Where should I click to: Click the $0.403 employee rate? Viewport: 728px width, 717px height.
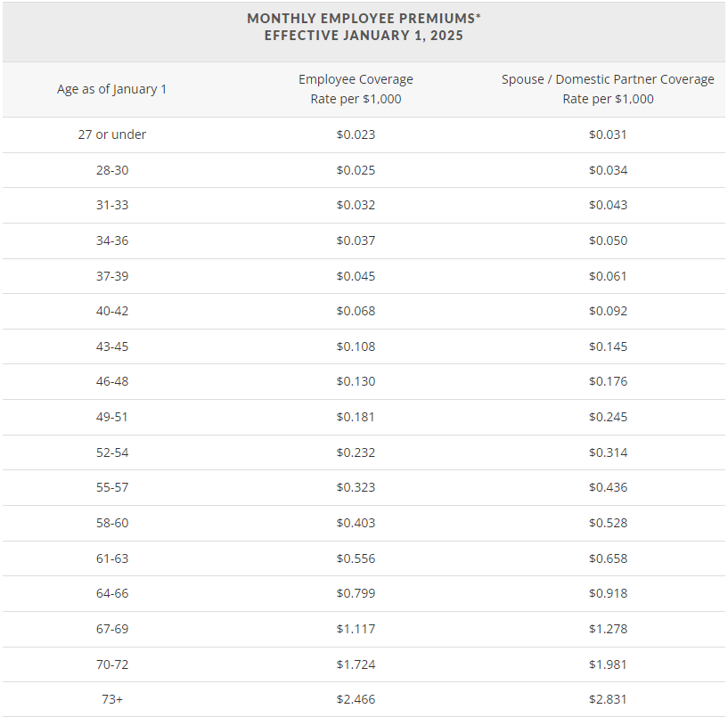356,523
